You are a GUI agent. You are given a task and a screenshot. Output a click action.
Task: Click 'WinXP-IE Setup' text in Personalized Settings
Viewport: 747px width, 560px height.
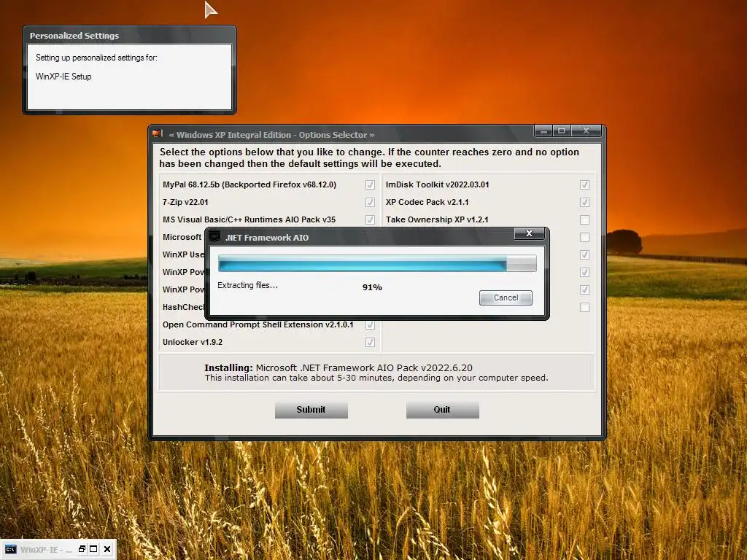tap(63, 76)
